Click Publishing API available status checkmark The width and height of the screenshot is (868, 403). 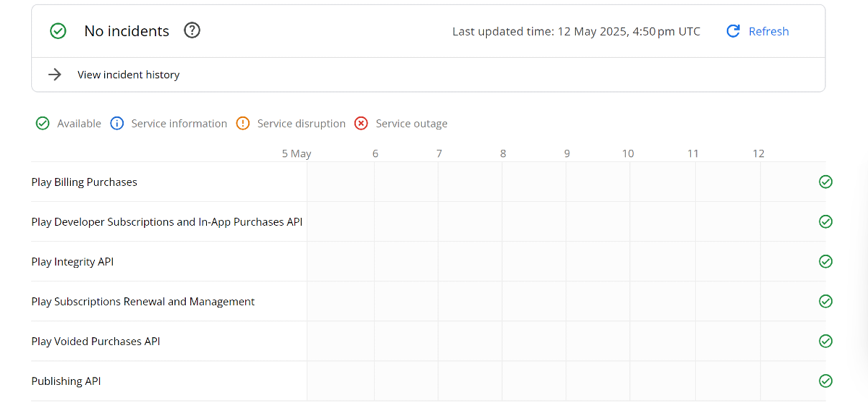tap(825, 381)
